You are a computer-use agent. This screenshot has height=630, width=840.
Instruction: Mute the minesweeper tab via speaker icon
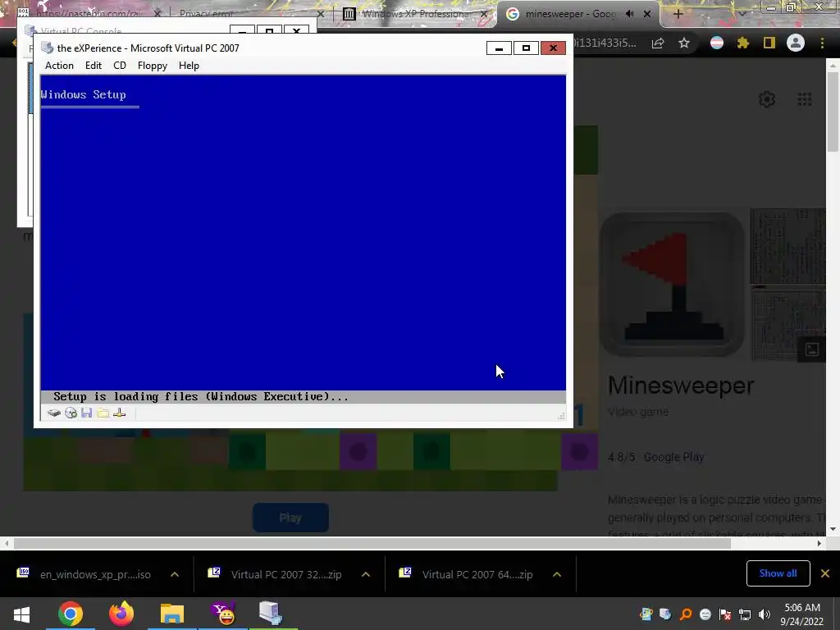coord(629,14)
